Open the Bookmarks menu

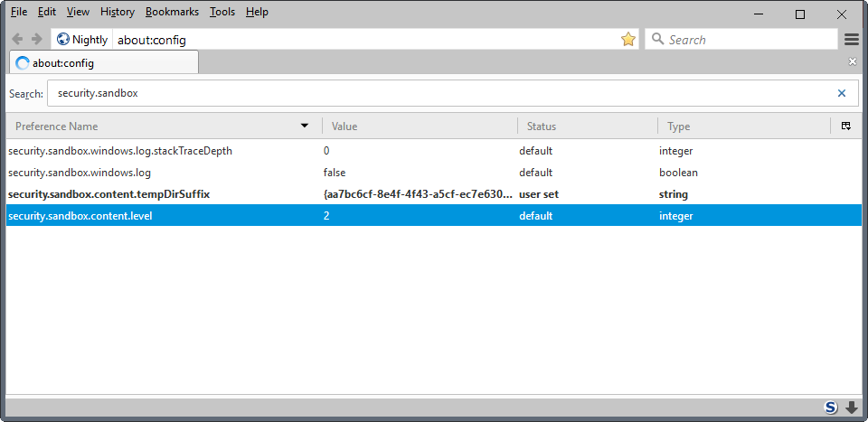point(172,12)
